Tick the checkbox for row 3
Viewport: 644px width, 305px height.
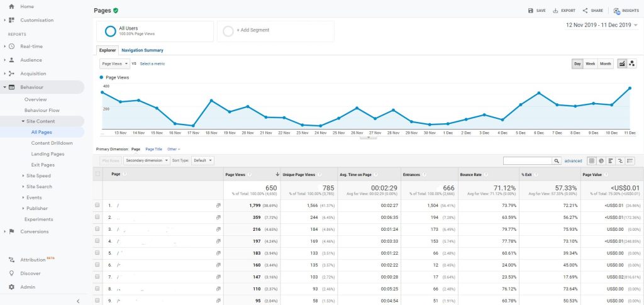point(97,229)
